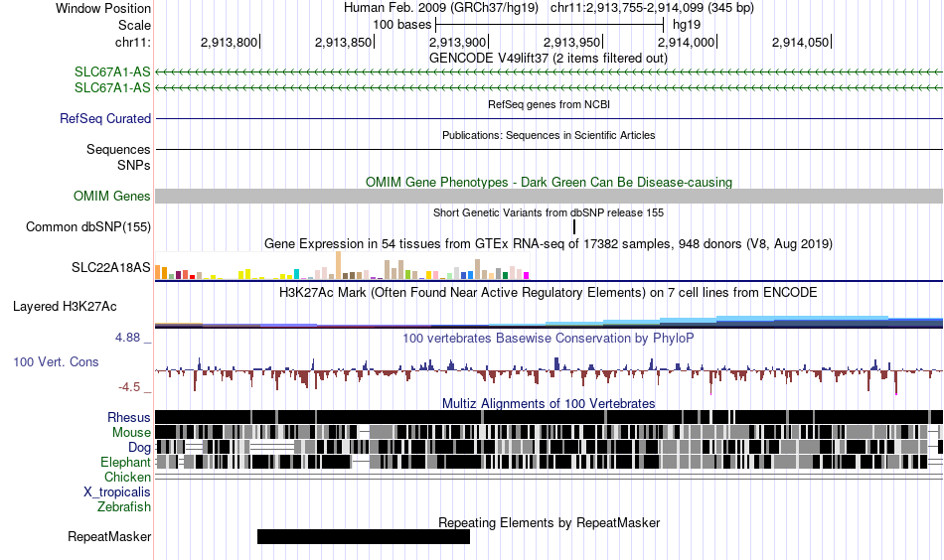The image size is (944, 560).
Task: Click the black RepeatMasker repeat element block
Action: [x=363, y=536]
